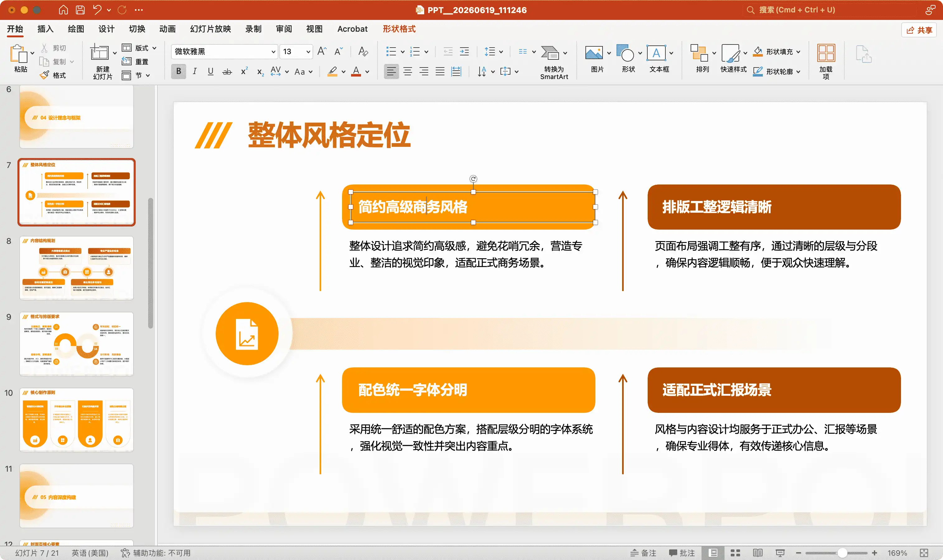The width and height of the screenshot is (943, 560).
Task: Switch to slide sorter view in status bar
Action: [735, 553]
